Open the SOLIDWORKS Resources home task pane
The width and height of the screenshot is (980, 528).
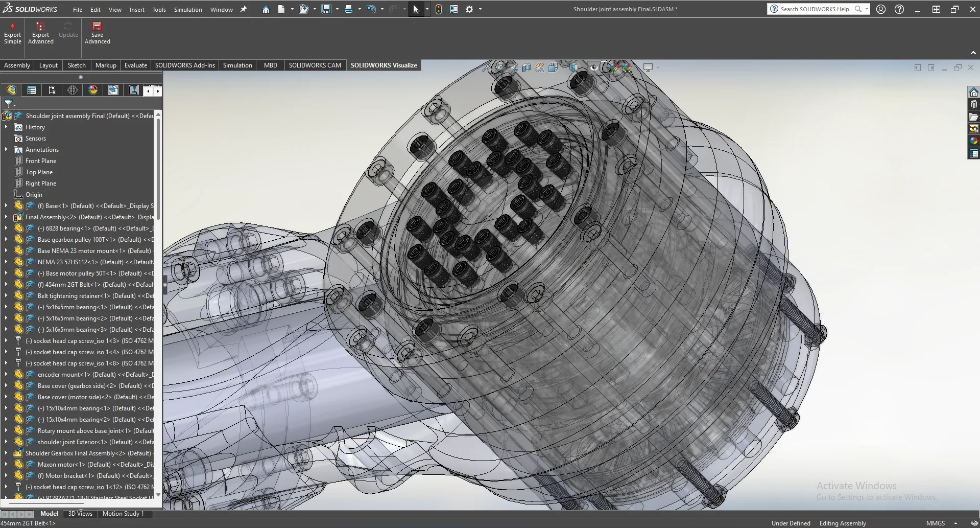[x=974, y=92]
